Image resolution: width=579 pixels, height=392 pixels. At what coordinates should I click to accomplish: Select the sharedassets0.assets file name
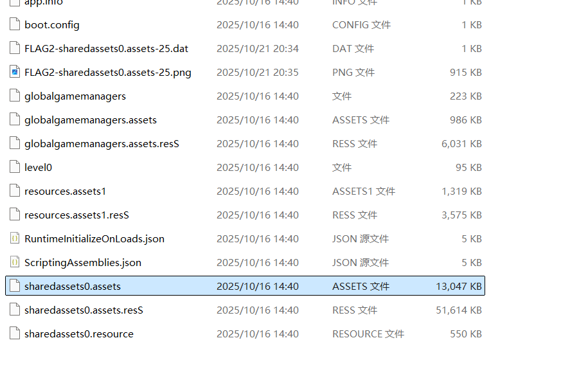click(73, 286)
